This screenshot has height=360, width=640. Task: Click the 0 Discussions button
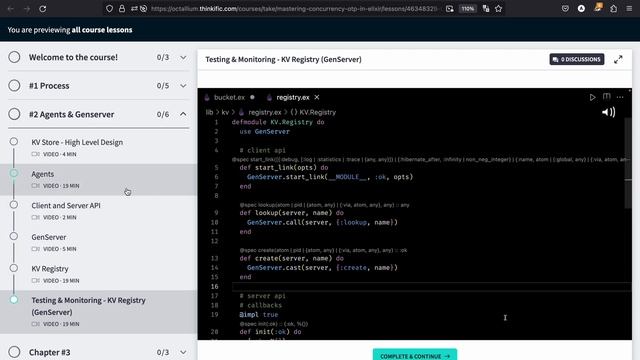(577, 60)
